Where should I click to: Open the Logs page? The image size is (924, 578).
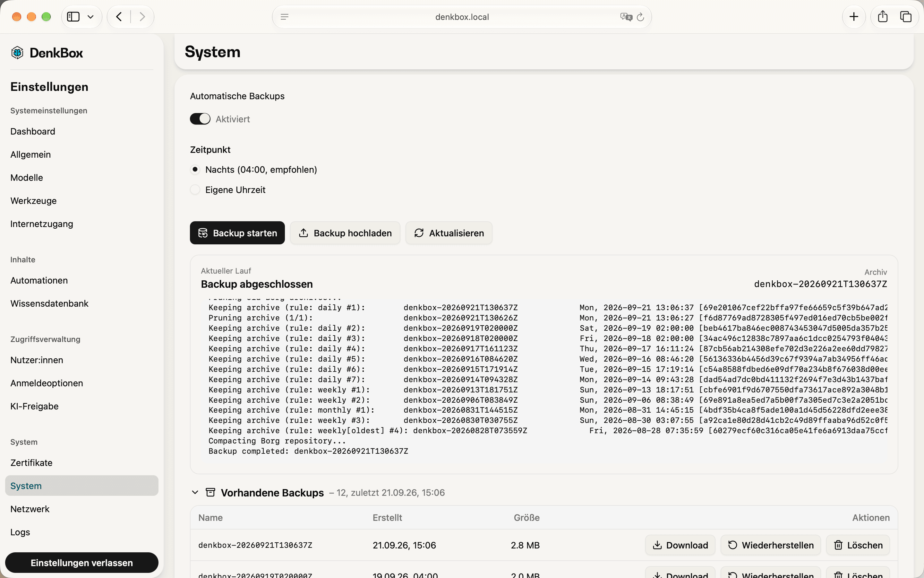tap(20, 532)
